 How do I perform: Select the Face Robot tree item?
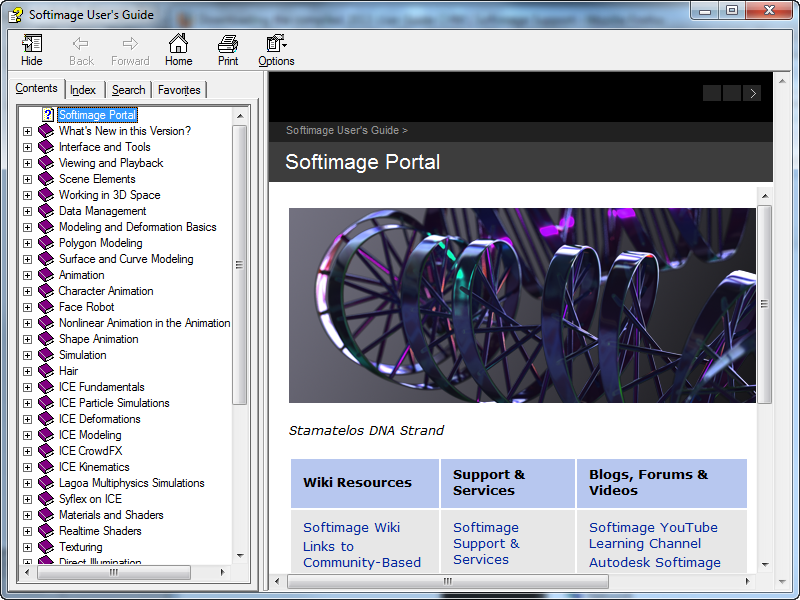tap(86, 307)
